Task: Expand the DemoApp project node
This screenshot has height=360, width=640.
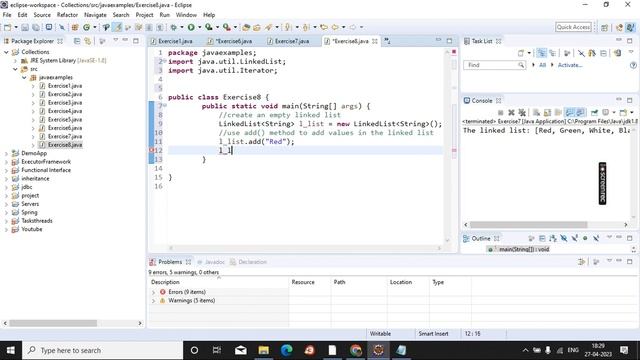Action: point(6,153)
